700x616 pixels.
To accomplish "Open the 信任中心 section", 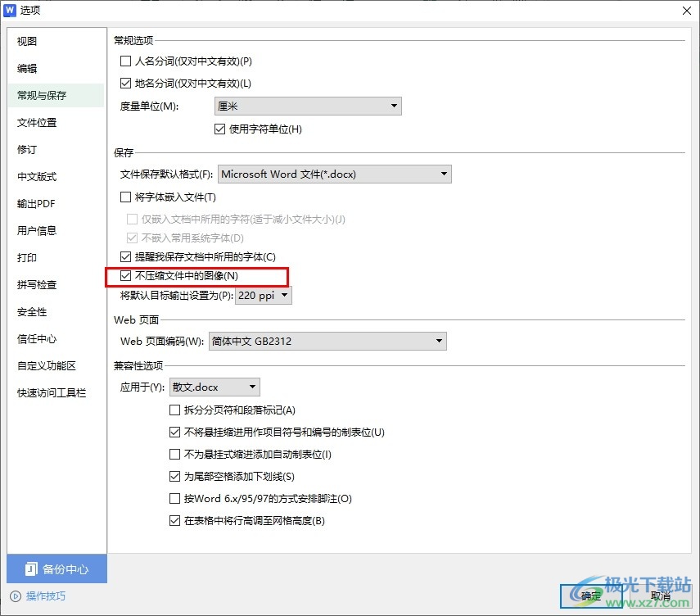I will tap(37, 338).
